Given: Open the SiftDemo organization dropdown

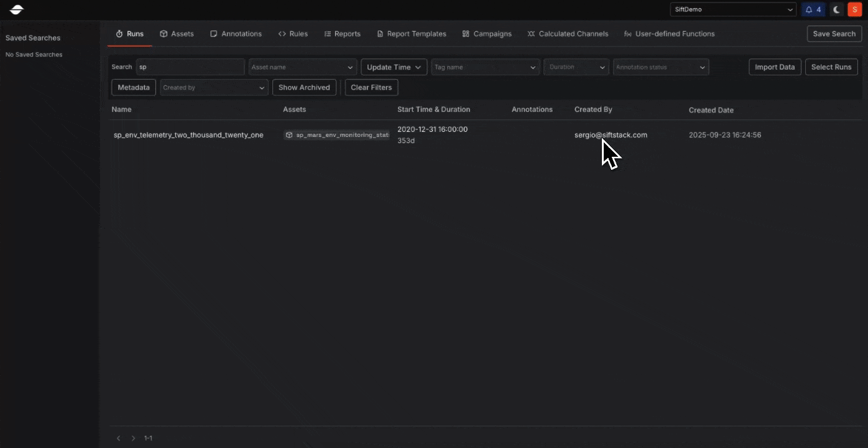Looking at the screenshot, I should point(733,9).
